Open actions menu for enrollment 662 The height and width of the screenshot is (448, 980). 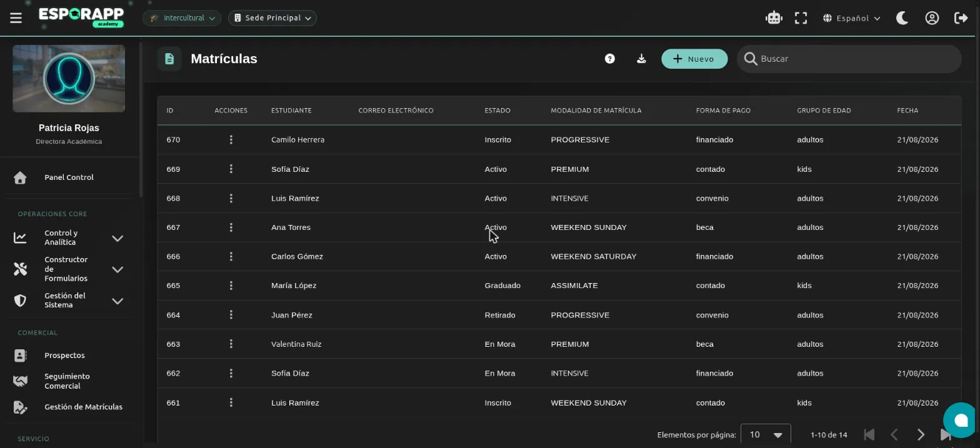coord(231,374)
